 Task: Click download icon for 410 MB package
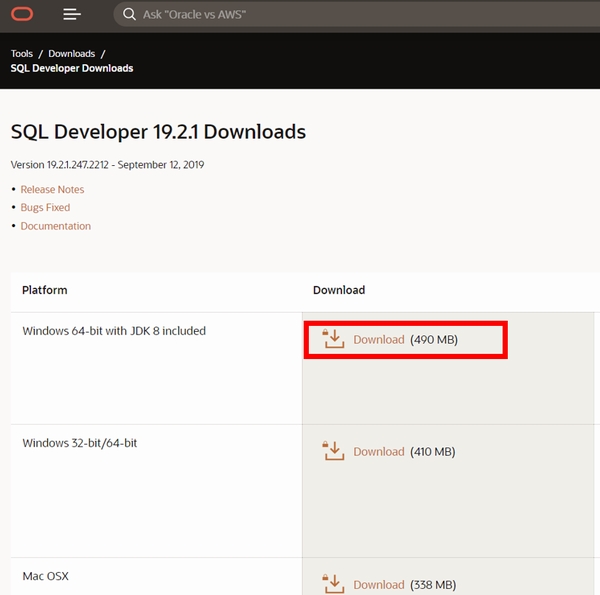coord(334,451)
